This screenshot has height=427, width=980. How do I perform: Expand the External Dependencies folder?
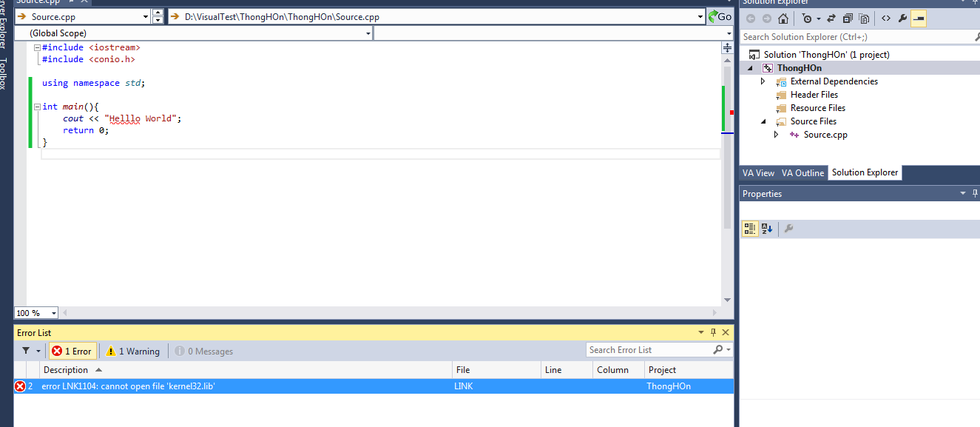tap(763, 81)
